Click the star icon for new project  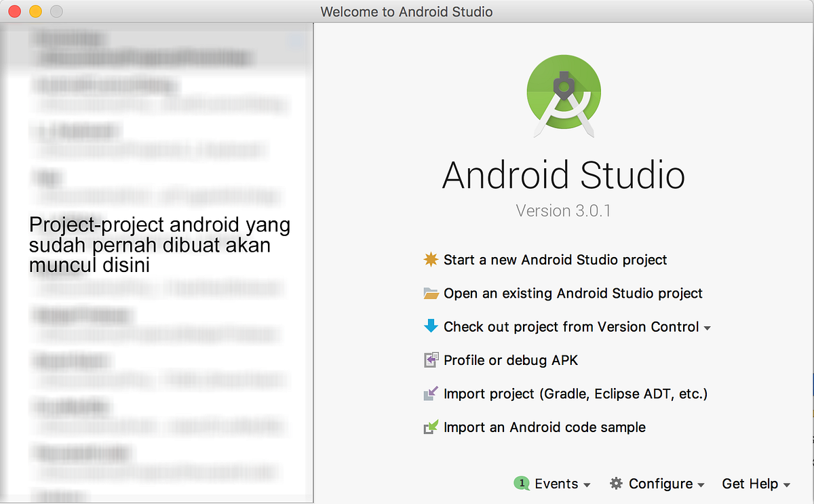[x=430, y=260]
